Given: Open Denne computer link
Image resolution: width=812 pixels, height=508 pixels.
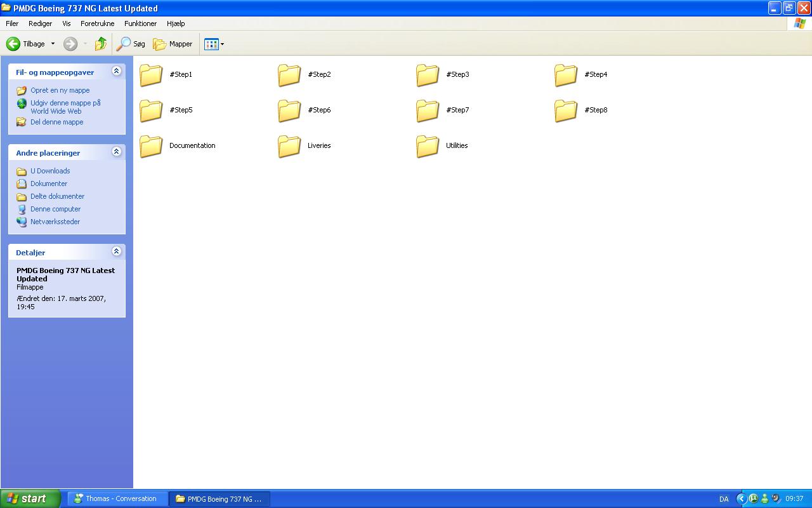Looking at the screenshot, I should [55, 209].
